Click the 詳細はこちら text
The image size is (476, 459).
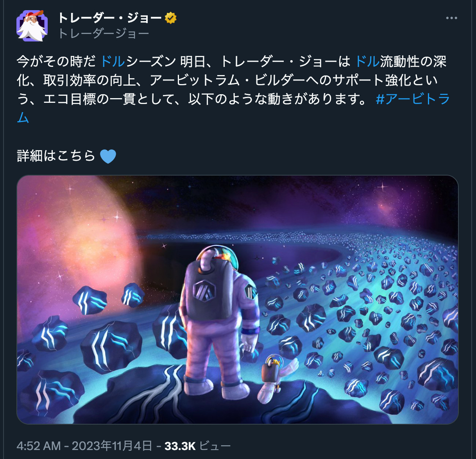coord(56,156)
